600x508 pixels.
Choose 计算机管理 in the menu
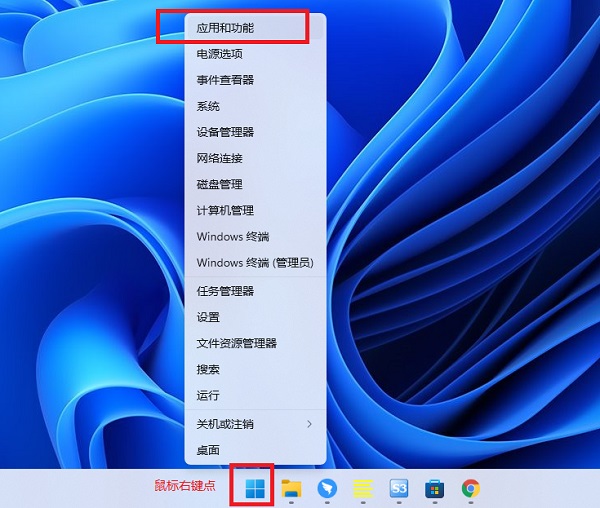point(255,210)
